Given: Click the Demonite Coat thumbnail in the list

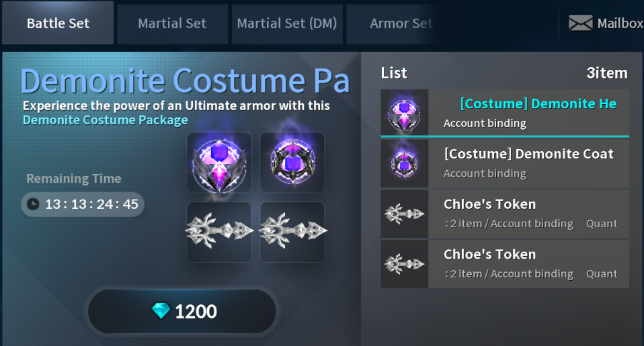Looking at the screenshot, I should tap(404, 163).
